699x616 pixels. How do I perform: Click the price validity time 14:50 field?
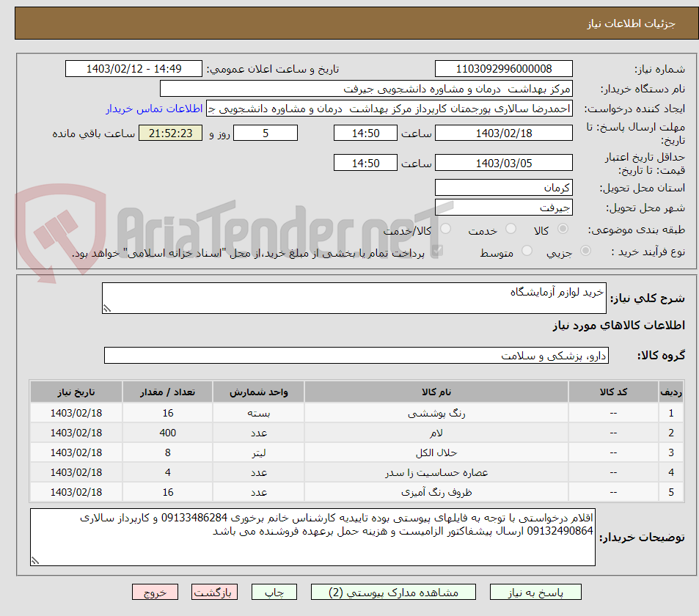pyautogui.click(x=365, y=163)
